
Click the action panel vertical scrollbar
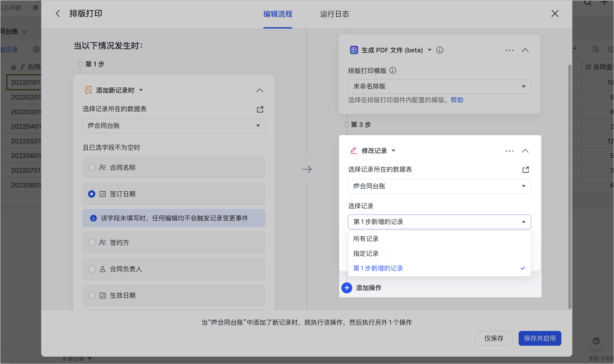(570, 187)
